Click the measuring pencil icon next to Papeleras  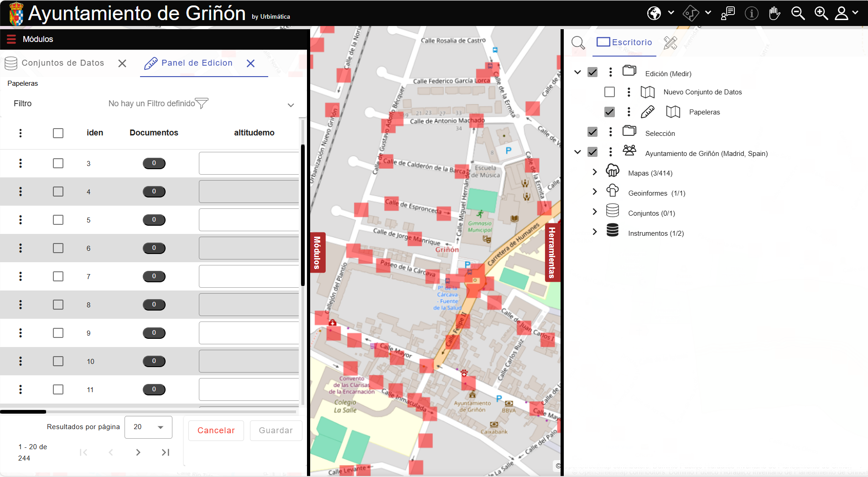click(648, 112)
